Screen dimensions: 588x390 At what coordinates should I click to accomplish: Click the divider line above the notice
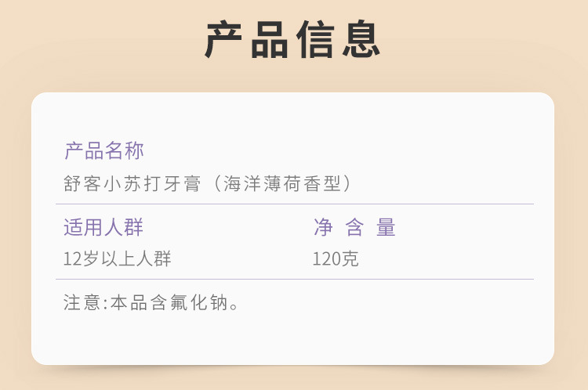coord(294,279)
